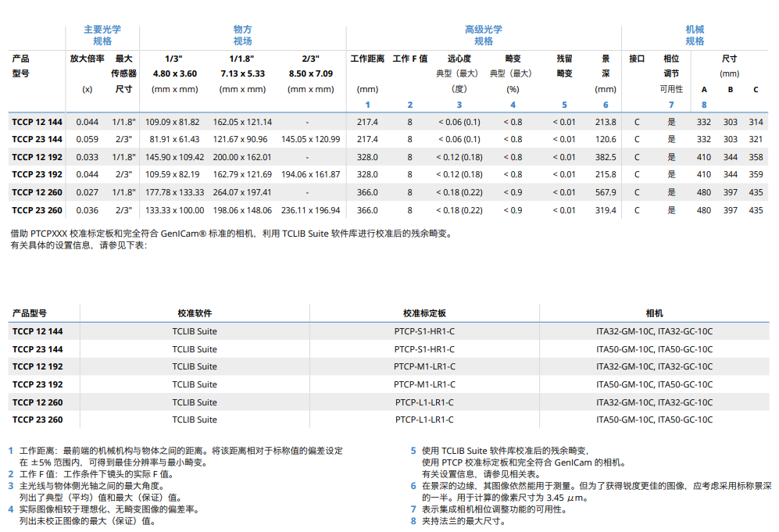The width and height of the screenshot is (779, 532).
Task: Click the TCCP 23 260 row in first table
Action: 36,211
